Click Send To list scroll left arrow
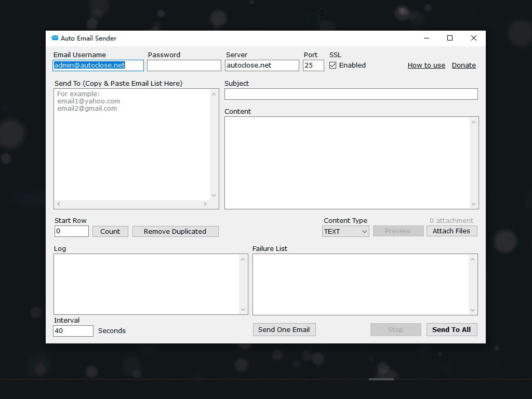Image resolution: width=532 pixels, height=399 pixels. [59, 204]
